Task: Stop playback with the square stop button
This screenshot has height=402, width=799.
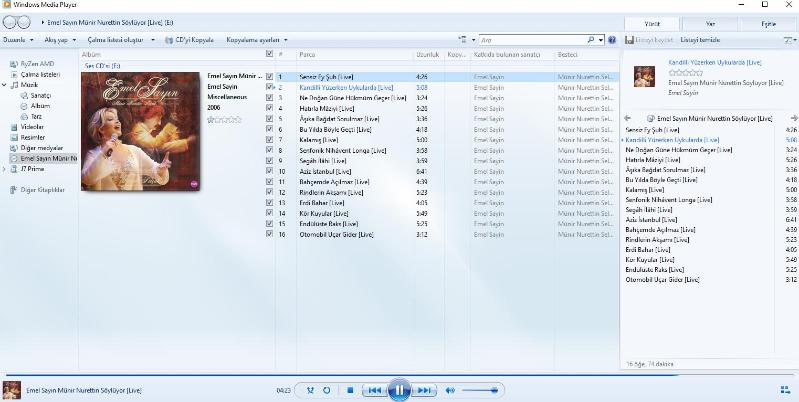Action: click(x=350, y=390)
